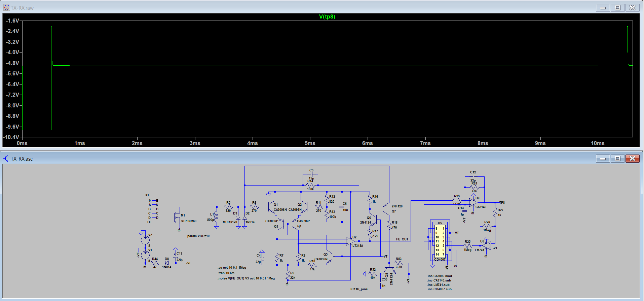Click the V(tp8) trace label
The height and width of the screenshot is (301, 644).
(327, 17)
